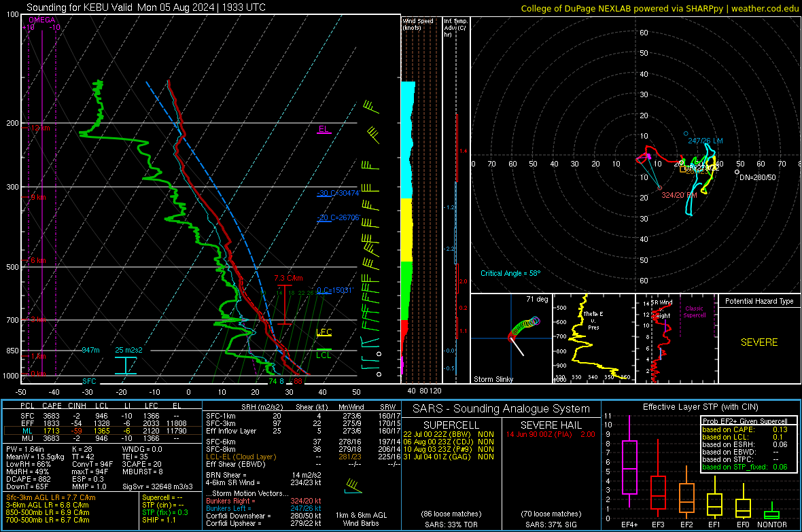
Task: Click the based on CAPE: 0.13 line
Action: tap(745, 429)
